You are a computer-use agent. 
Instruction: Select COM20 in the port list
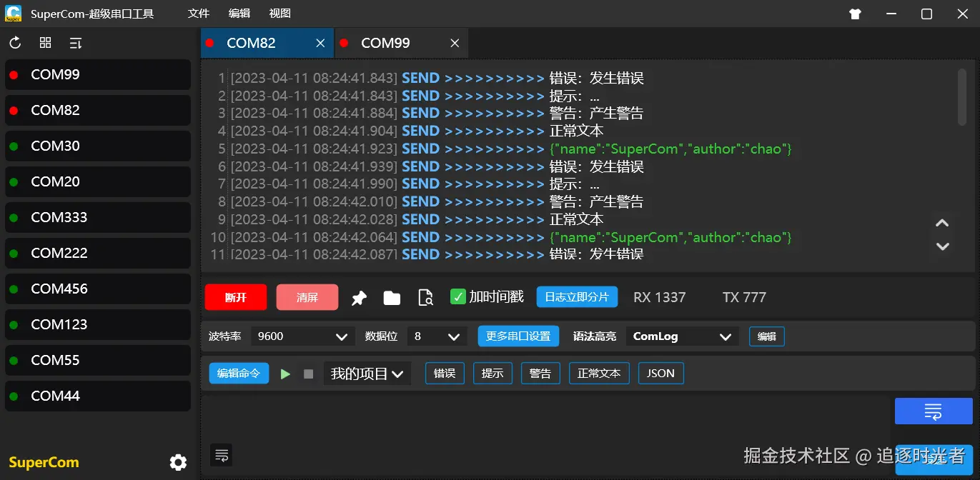click(98, 181)
